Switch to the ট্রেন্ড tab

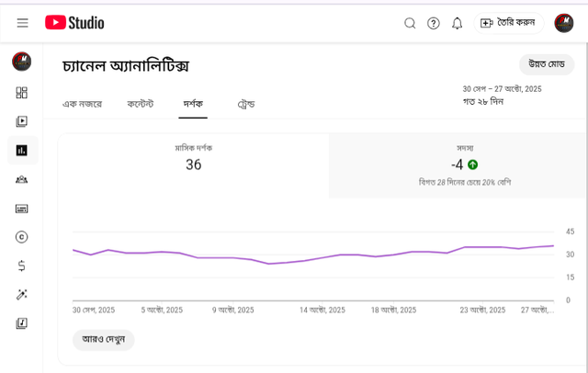coord(245,105)
